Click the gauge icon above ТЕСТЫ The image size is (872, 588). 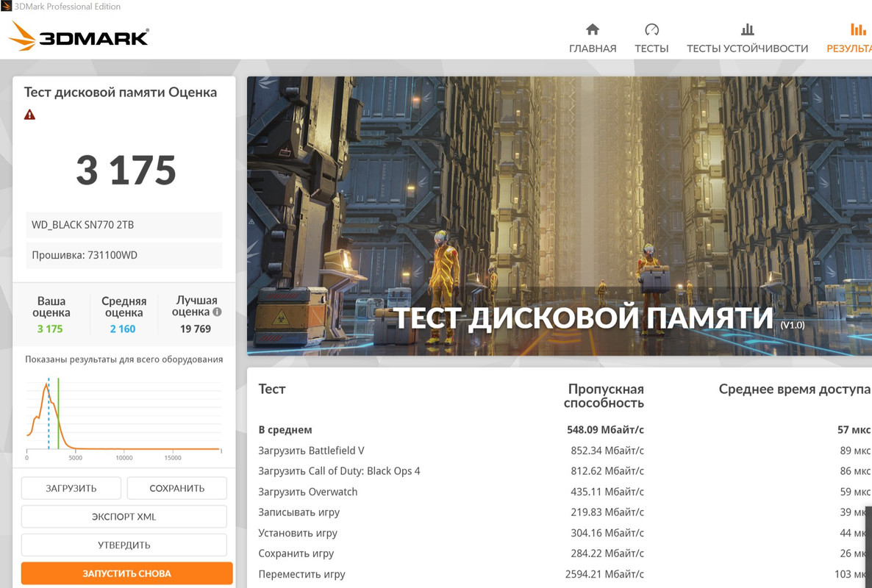click(x=651, y=29)
